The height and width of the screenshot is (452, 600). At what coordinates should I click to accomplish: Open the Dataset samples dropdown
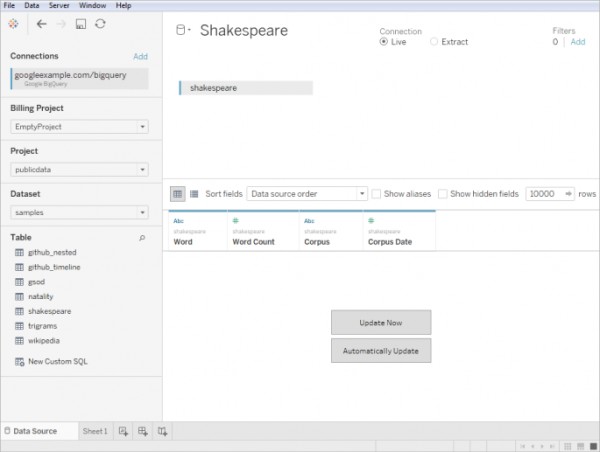pyautogui.click(x=80, y=212)
